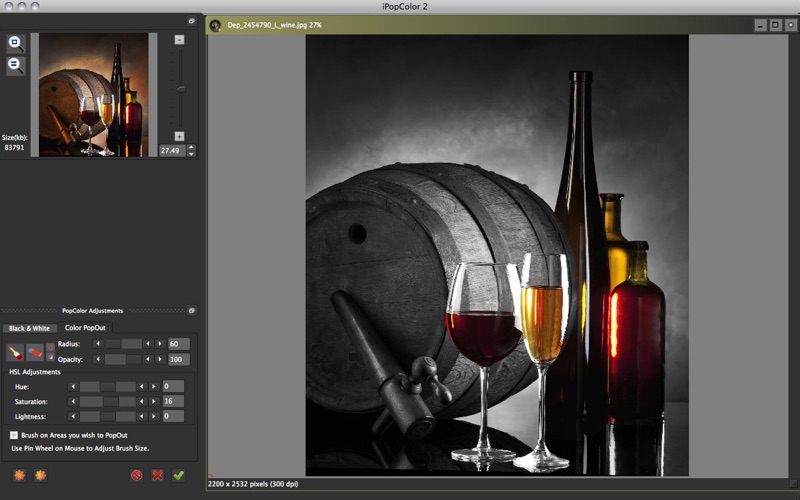Click the red circular reset icon
Screen dimensions: 800x500
(x=136, y=475)
